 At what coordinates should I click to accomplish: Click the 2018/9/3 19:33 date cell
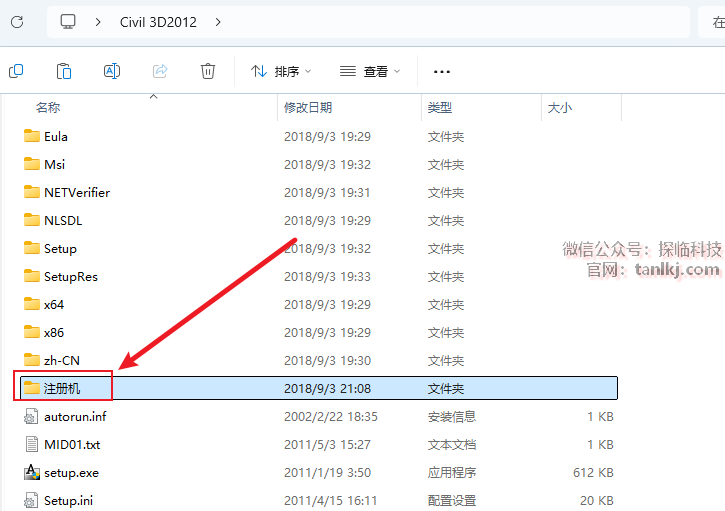click(x=327, y=277)
